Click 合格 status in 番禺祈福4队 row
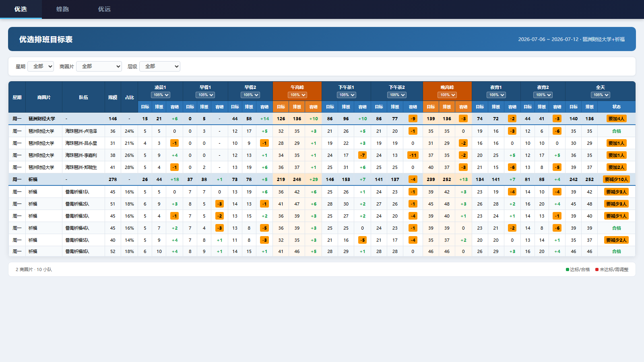Image resolution: width=644 pixels, height=362 pixels. tap(616, 228)
